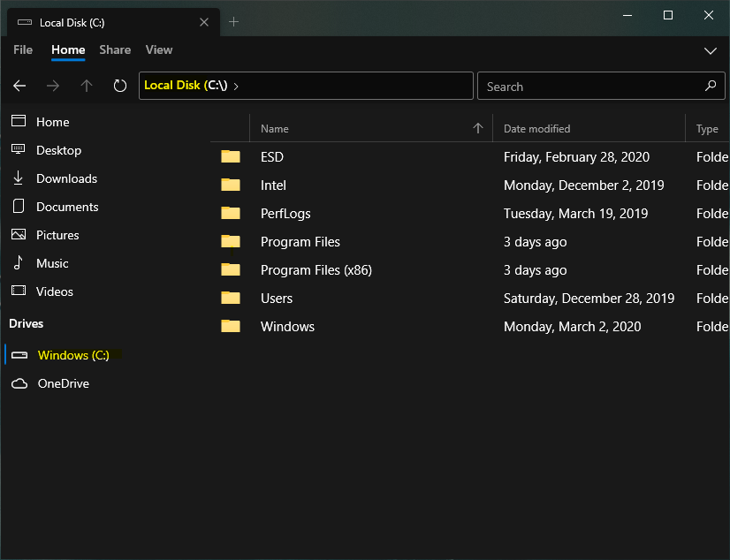This screenshot has width=730, height=560.
Task: Click date Tuesday, March 19, 2019
Action: 576,214
